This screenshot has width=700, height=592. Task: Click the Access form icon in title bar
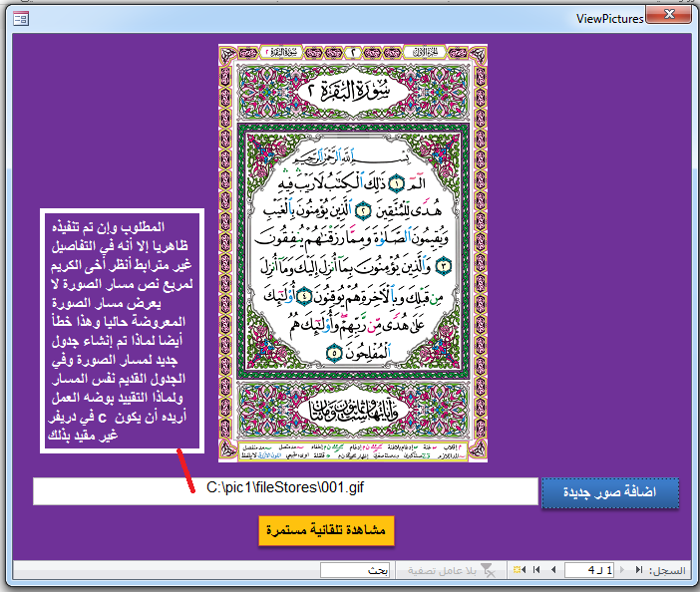(21, 19)
